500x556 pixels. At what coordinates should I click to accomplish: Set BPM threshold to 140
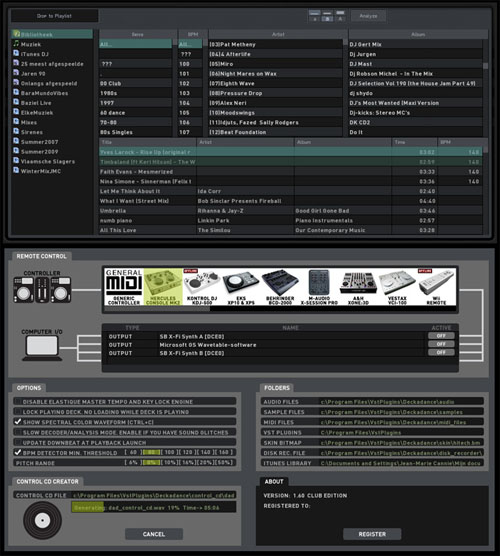pos(206,452)
